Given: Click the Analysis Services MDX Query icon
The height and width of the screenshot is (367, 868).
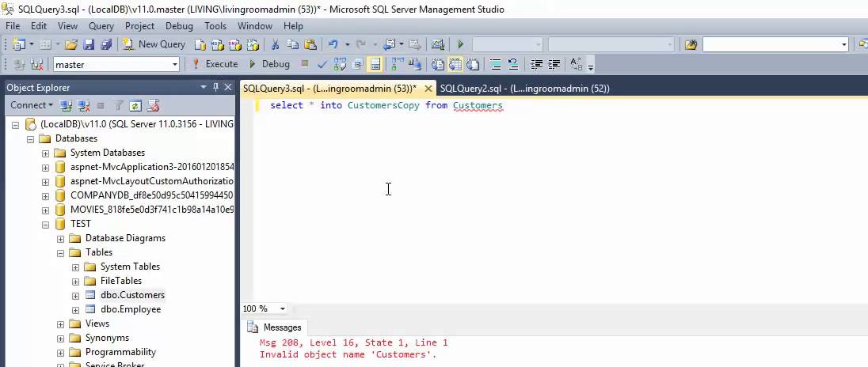Looking at the screenshot, I should click(218, 44).
